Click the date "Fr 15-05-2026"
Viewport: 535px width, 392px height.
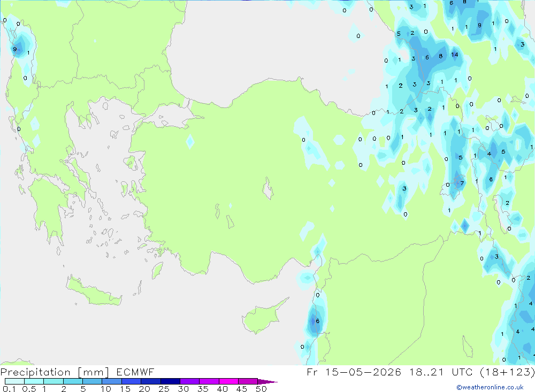354,372
